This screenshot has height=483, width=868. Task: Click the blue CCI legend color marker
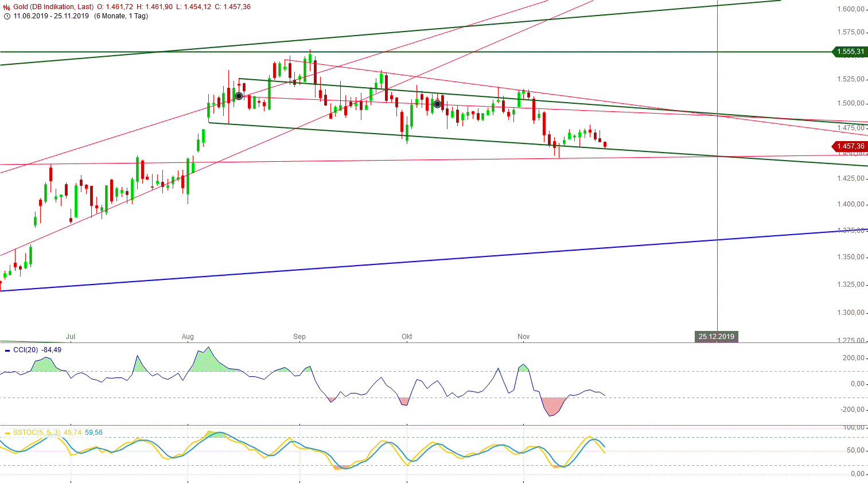click(x=7, y=350)
